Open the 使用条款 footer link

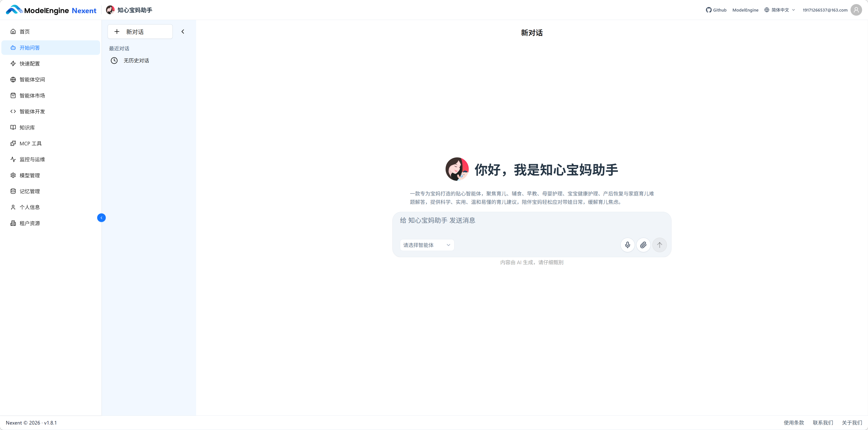794,423
